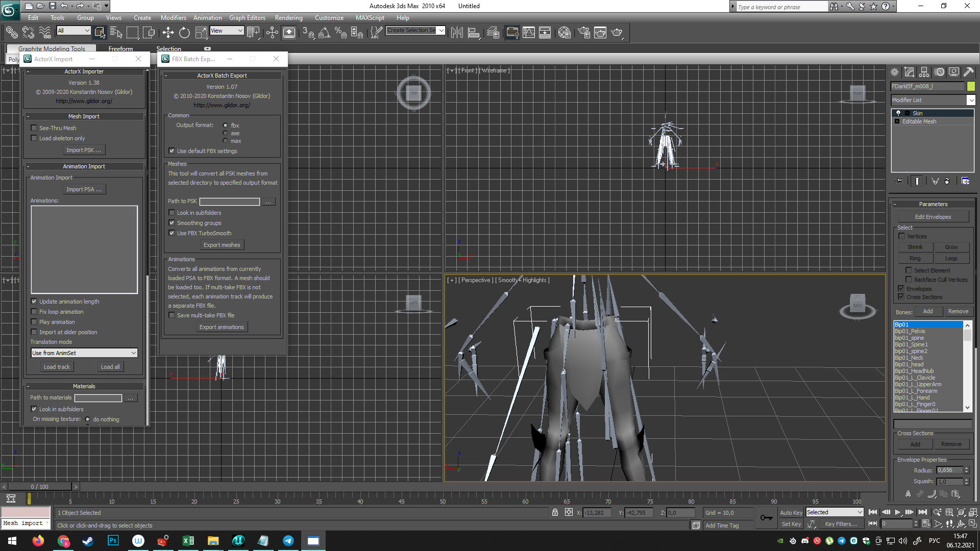This screenshot has width=980, height=551.
Task: Open the Graph Editors menu
Action: point(247,17)
